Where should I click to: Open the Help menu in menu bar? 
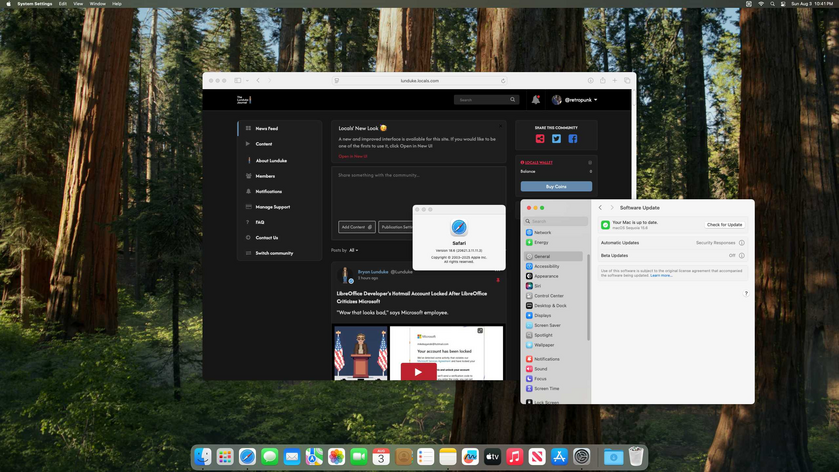click(117, 4)
